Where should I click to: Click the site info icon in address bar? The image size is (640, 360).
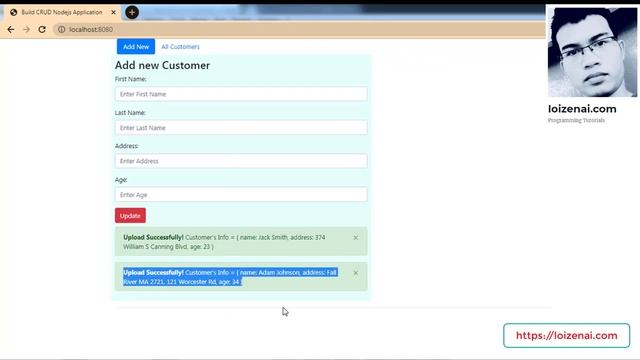(61, 29)
